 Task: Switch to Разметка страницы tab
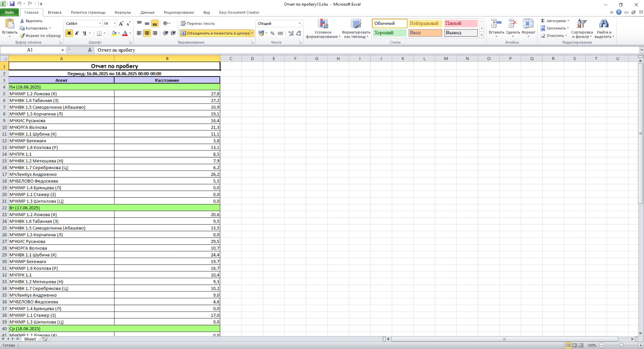click(88, 12)
